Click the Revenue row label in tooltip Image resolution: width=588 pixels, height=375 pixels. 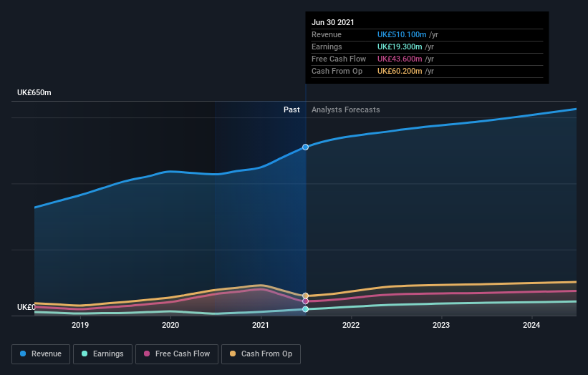point(327,34)
